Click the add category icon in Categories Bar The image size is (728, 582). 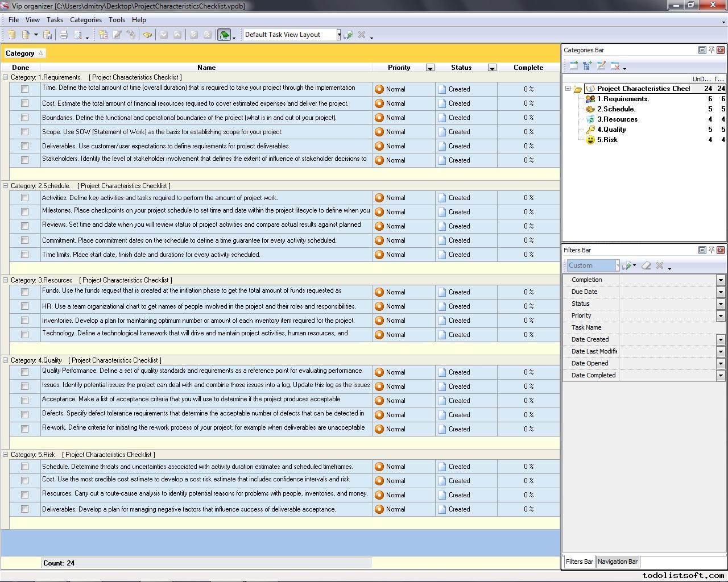tap(573, 66)
